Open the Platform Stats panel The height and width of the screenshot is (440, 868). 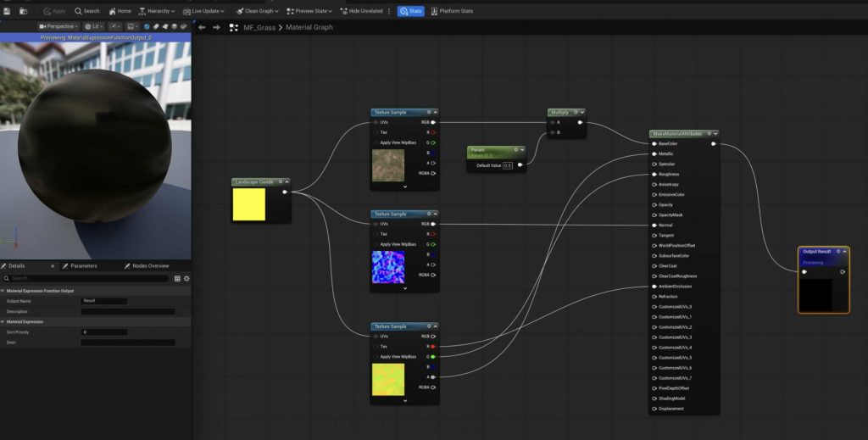pyautogui.click(x=453, y=11)
